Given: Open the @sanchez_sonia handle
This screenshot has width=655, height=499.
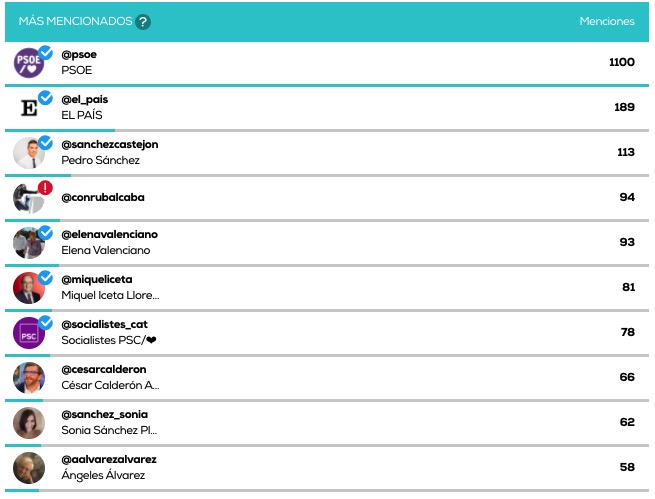Looking at the screenshot, I should (x=104, y=415).
